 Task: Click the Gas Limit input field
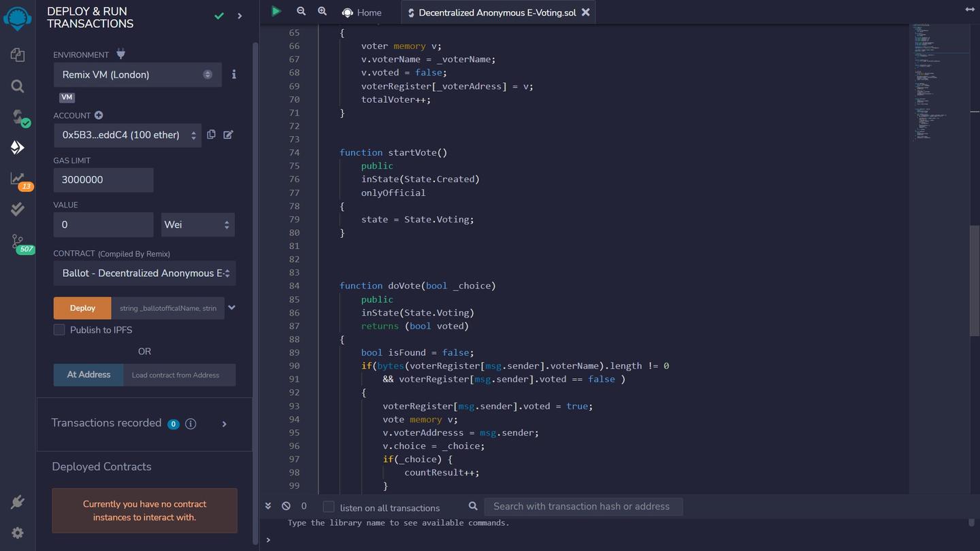103,180
